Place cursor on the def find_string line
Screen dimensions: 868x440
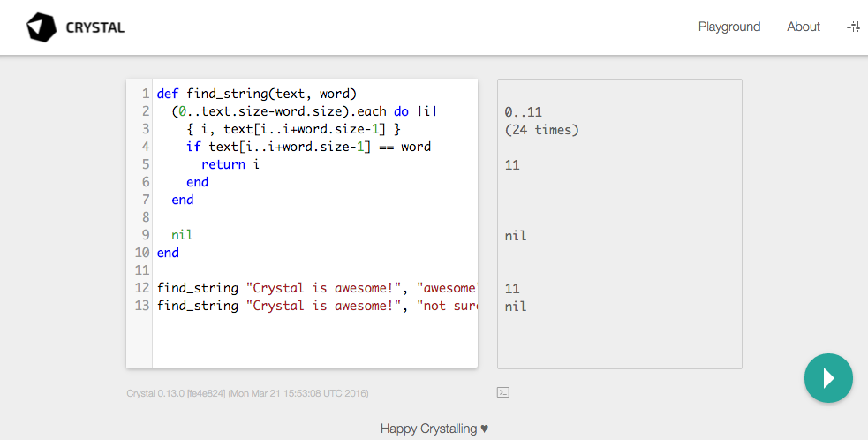(256, 94)
